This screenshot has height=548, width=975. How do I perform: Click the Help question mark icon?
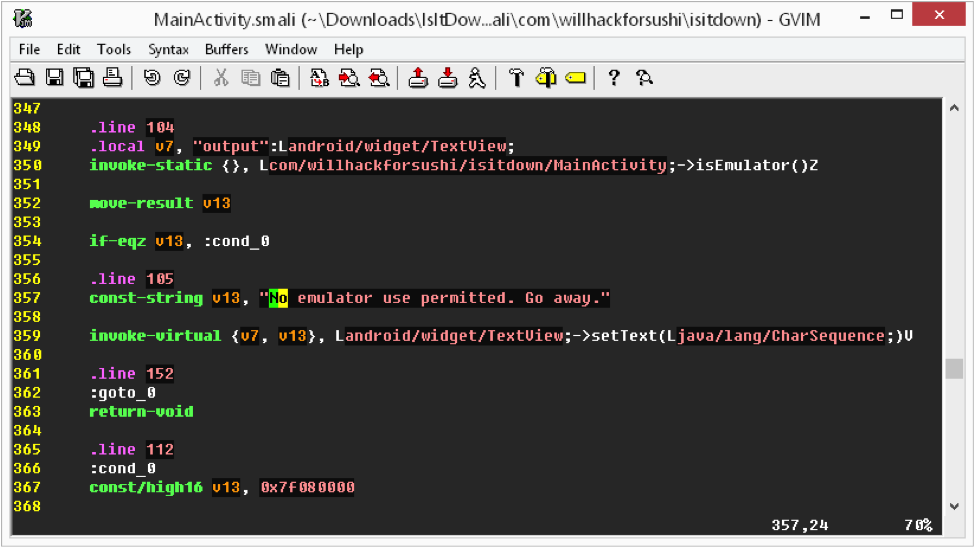[614, 78]
